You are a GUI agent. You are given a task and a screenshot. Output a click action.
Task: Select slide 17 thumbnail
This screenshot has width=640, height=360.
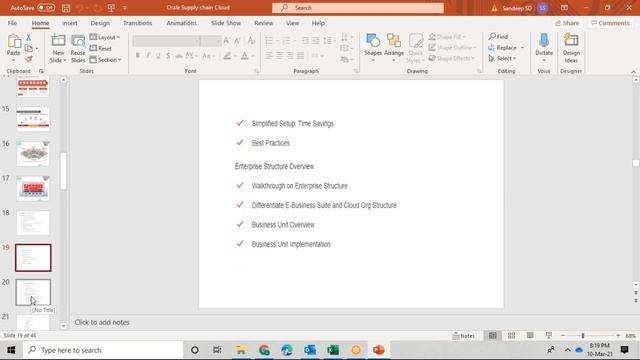click(x=33, y=188)
